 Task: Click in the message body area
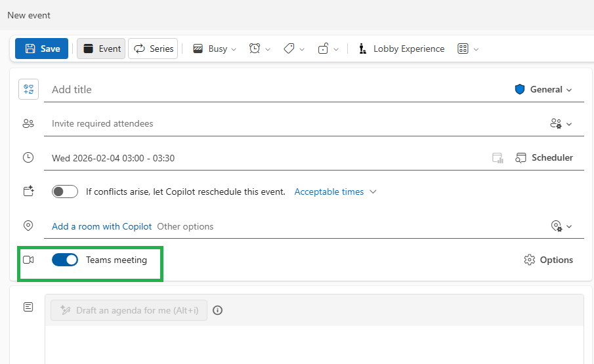point(314,345)
